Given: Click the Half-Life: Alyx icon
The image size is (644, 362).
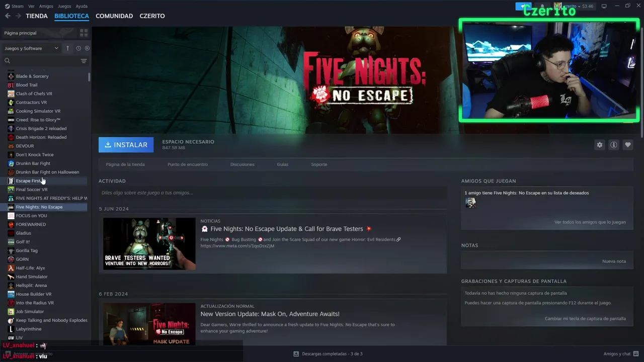Looking at the screenshot, I should 11,268.
